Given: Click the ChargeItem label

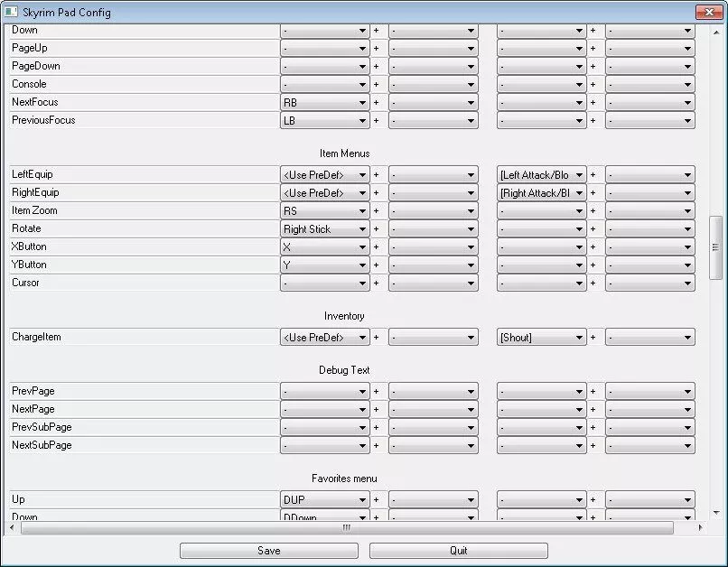Looking at the screenshot, I should [x=36, y=337].
